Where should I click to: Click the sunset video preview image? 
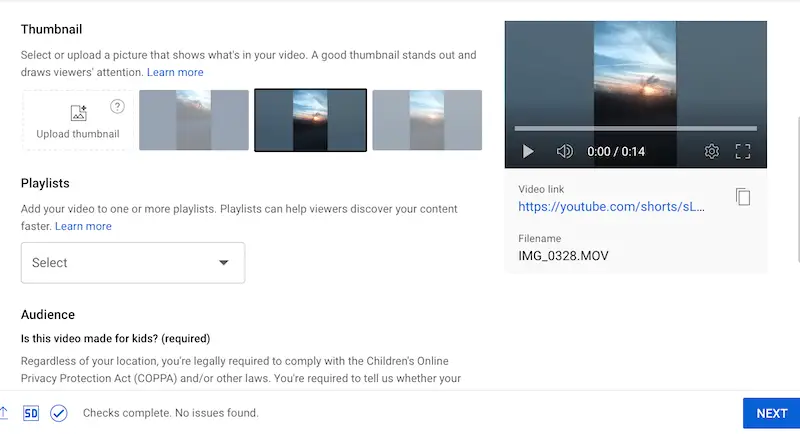[x=635, y=70]
